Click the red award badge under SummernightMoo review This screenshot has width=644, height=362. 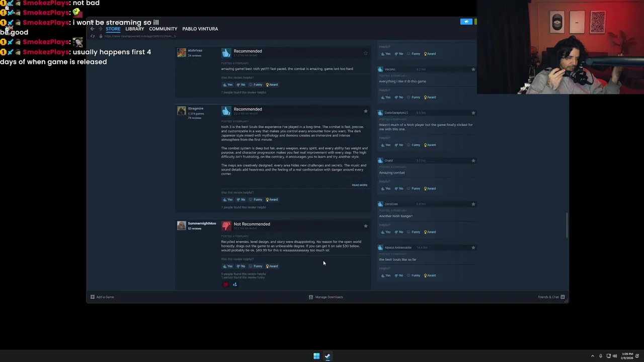coord(225,285)
